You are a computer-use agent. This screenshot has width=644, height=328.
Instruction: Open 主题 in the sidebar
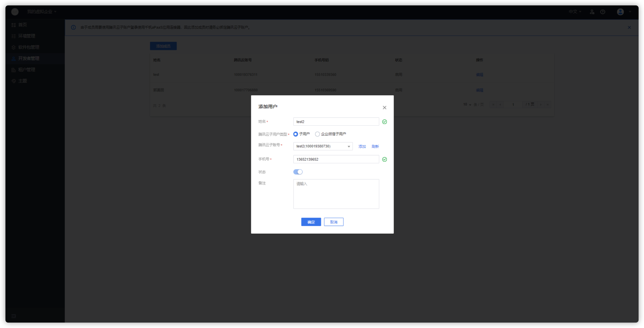click(x=35, y=81)
